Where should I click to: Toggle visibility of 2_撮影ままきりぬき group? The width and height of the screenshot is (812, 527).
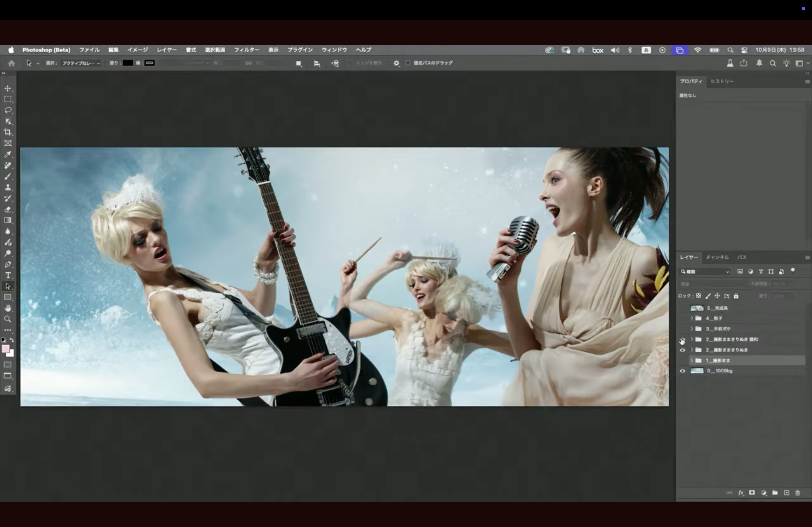point(682,350)
